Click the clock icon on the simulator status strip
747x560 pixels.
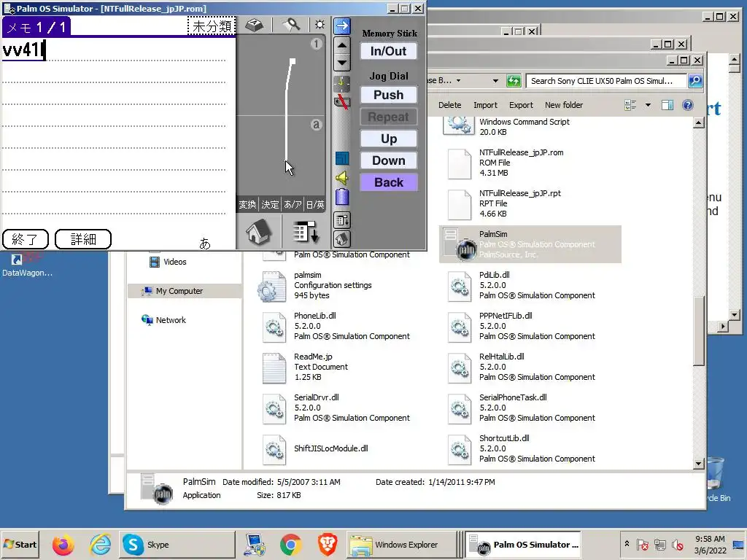[341, 84]
